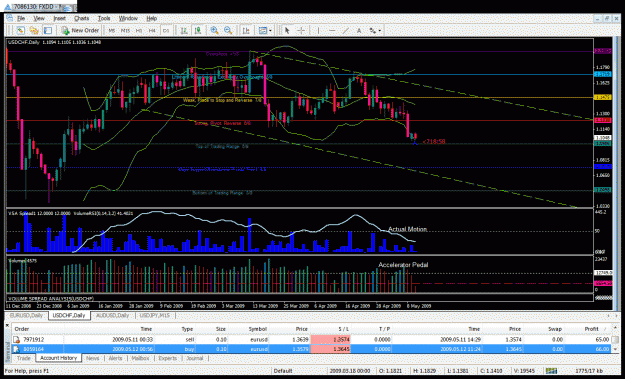Click the application icon left of File
The image size is (625, 379).
10,18
